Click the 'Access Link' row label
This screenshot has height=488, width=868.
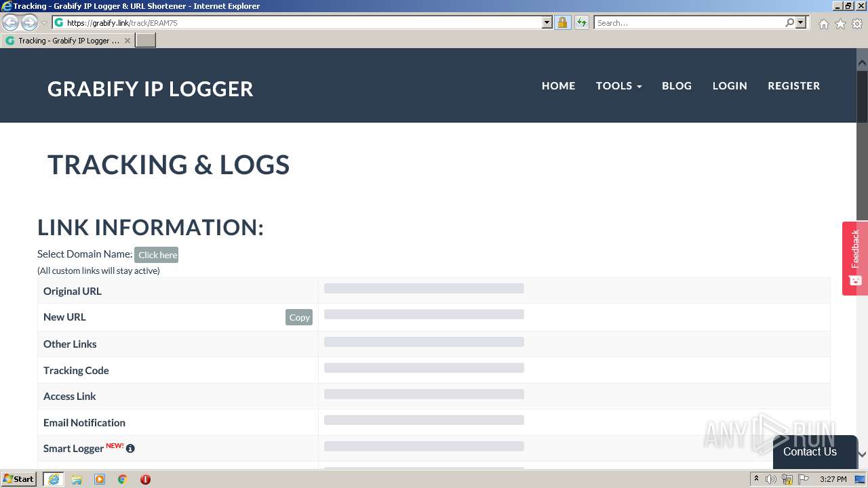point(70,396)
